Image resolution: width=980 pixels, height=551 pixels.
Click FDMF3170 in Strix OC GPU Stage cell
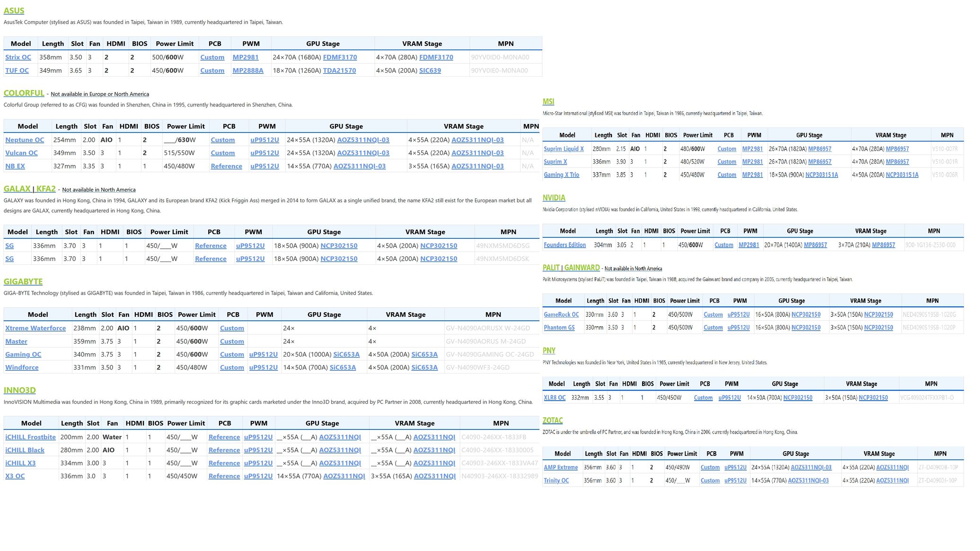[340, 57]
